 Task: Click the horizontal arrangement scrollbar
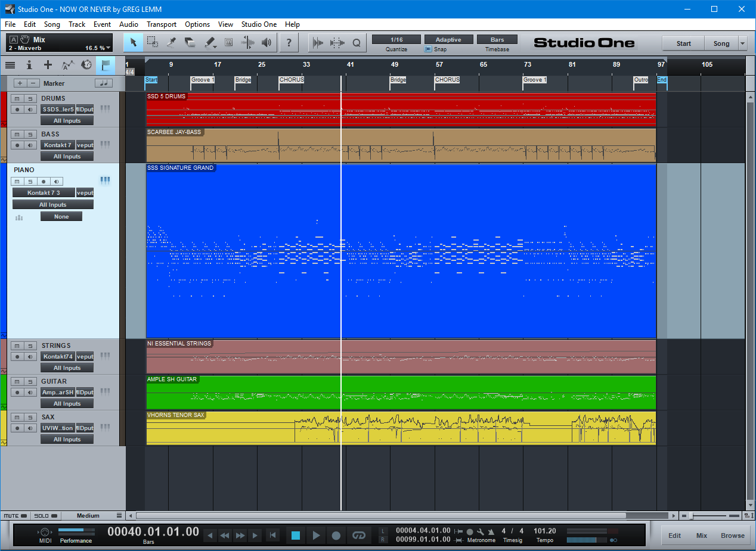coord(381,516)
